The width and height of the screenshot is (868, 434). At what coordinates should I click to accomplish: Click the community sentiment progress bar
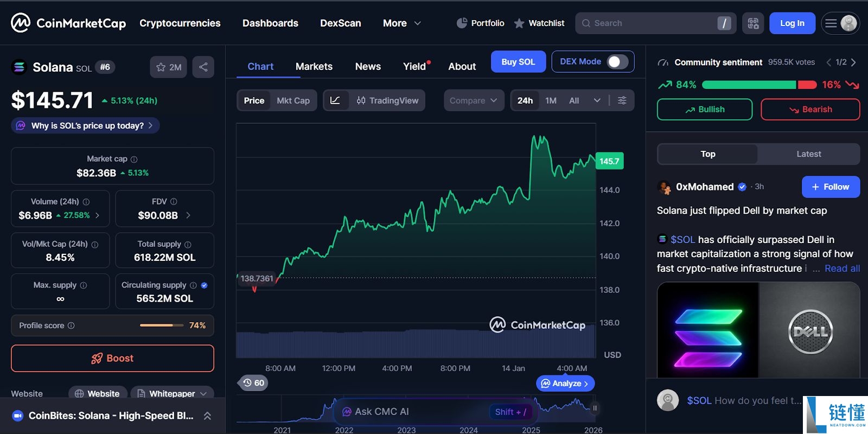(759, 85)
